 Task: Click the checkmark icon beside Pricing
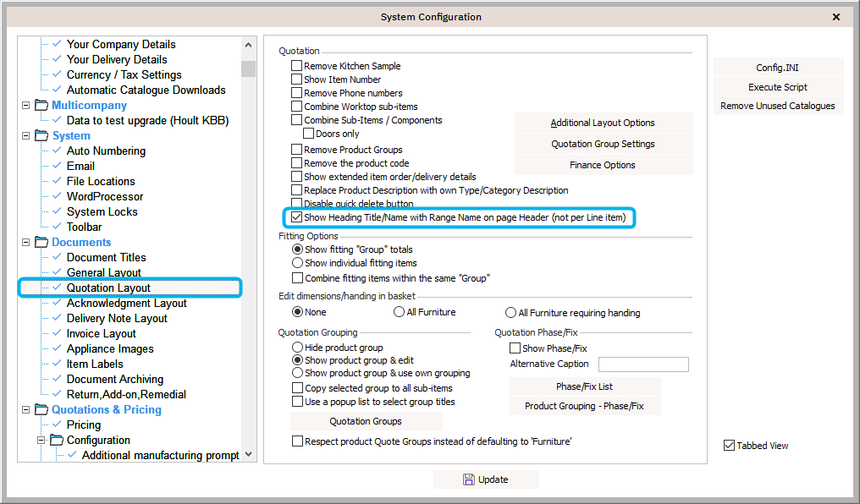57,424
